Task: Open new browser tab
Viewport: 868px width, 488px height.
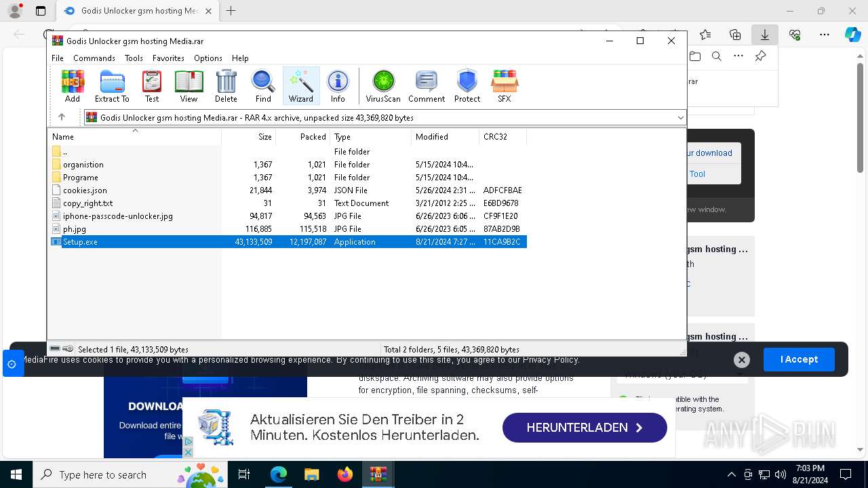Action: point(231,11)
